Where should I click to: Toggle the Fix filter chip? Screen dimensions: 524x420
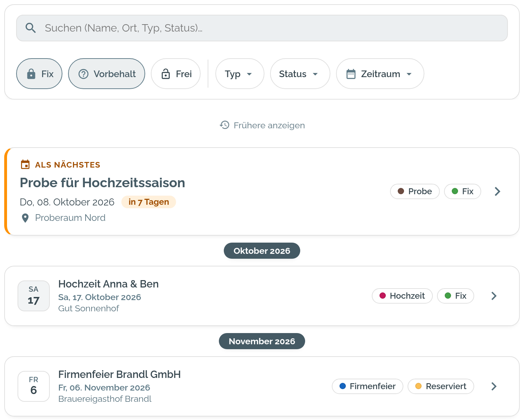pos(39,74)
